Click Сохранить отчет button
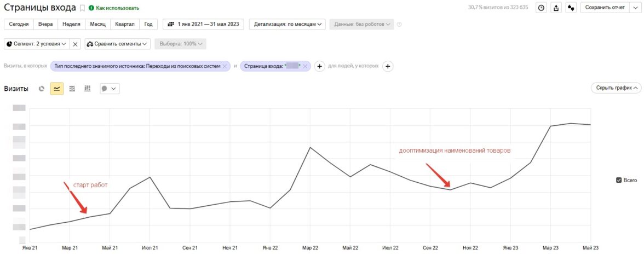Image resolution: width=644 pixels, height=255 pixels. pyautogui.click(x=605, y=8)
